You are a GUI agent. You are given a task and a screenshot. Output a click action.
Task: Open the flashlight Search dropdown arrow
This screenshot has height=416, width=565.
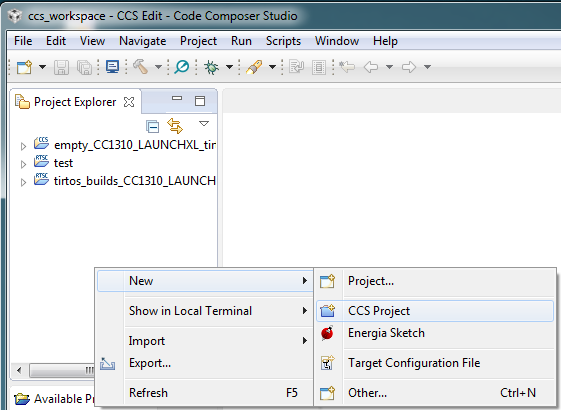[x=273, y=67]
